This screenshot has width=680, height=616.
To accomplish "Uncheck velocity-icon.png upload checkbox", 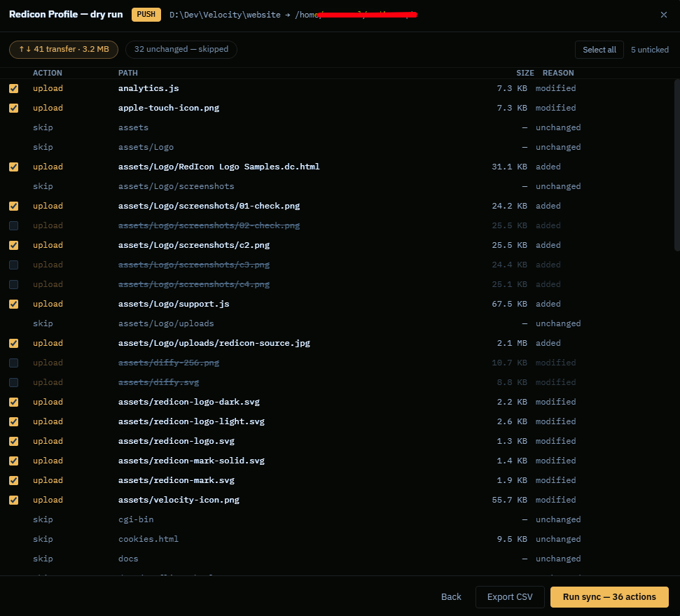I will pos(14,500).
